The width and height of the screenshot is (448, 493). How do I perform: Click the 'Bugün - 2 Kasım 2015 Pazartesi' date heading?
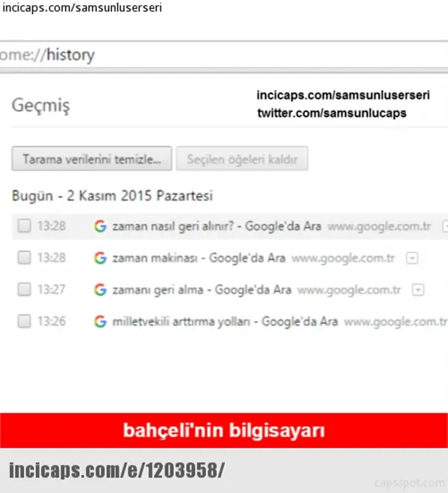(112, 196)
